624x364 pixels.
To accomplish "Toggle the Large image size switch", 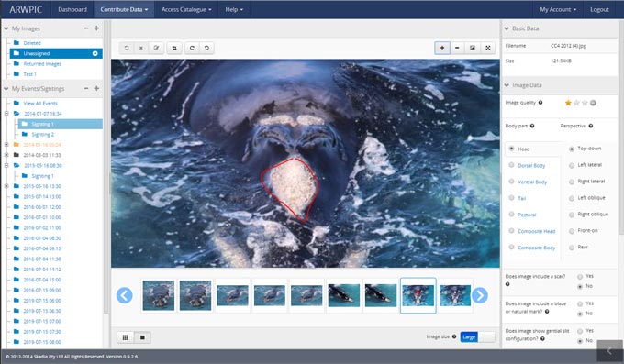I will (477, 336).
